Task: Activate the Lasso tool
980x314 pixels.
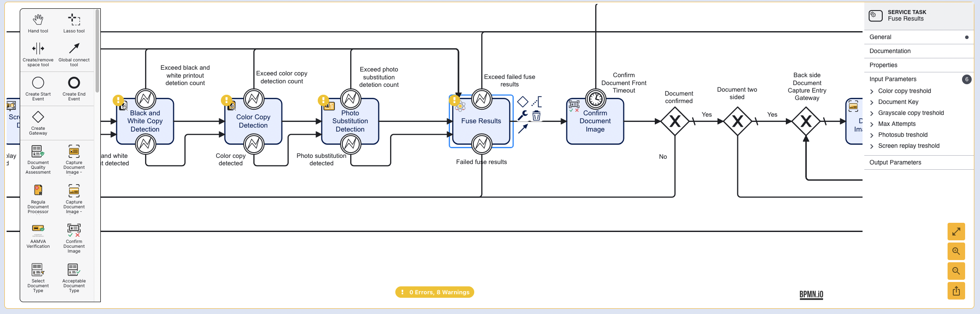Action: (74, 20)
